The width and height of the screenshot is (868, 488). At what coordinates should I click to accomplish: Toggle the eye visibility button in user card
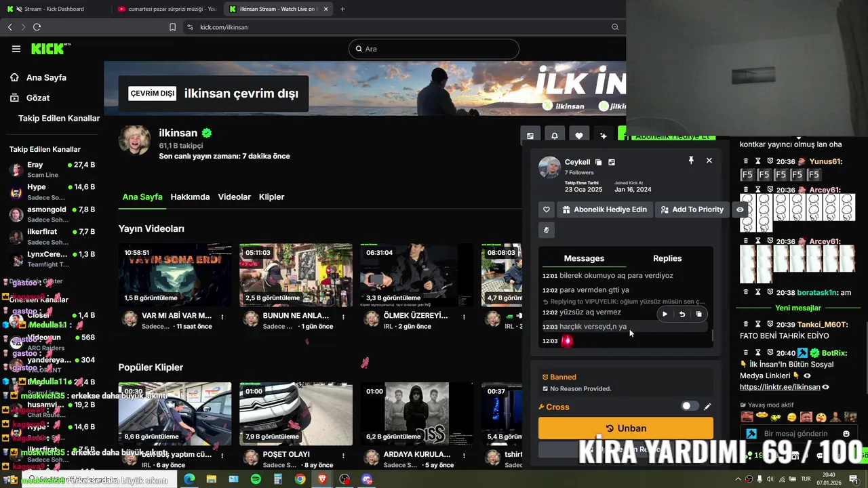(740, 209)
